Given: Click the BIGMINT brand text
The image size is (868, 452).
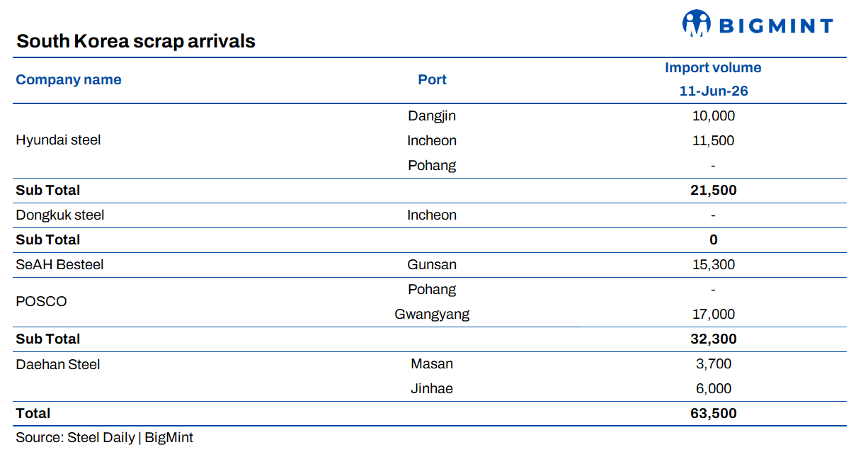Looking at the screenshot, I should tap(776, 26).
